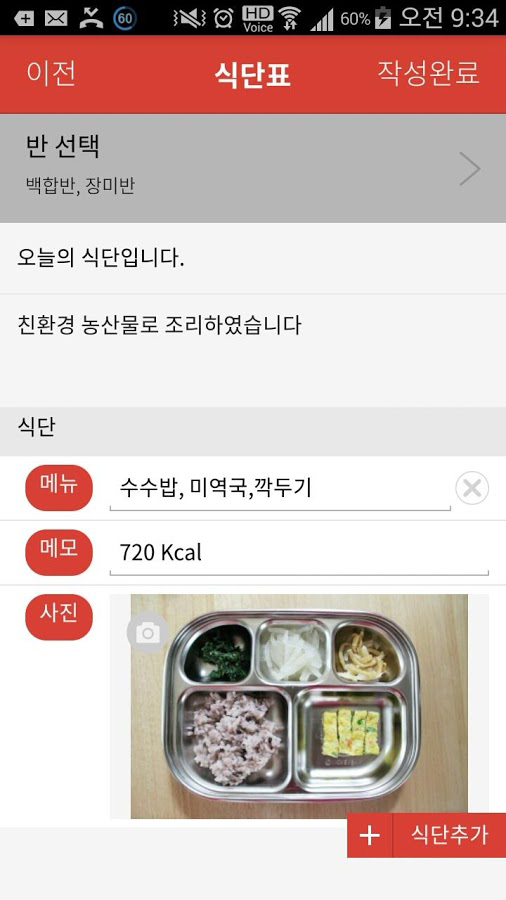The image size is (506, 900).
Task: Tap the Wi-Fi icon in the status bar
Action: click(x=291, y=18)
